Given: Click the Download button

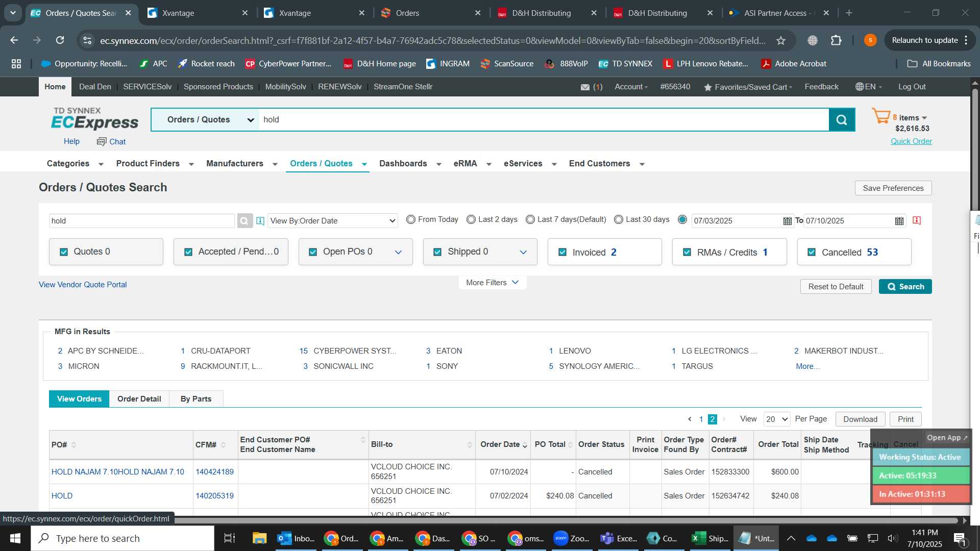Looking at the screenshot, I should [x=860, y=419].
